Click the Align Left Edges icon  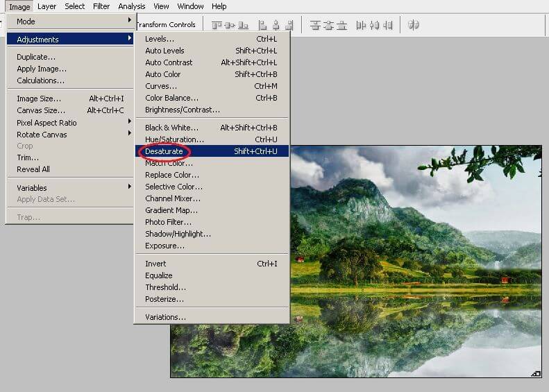262,25
